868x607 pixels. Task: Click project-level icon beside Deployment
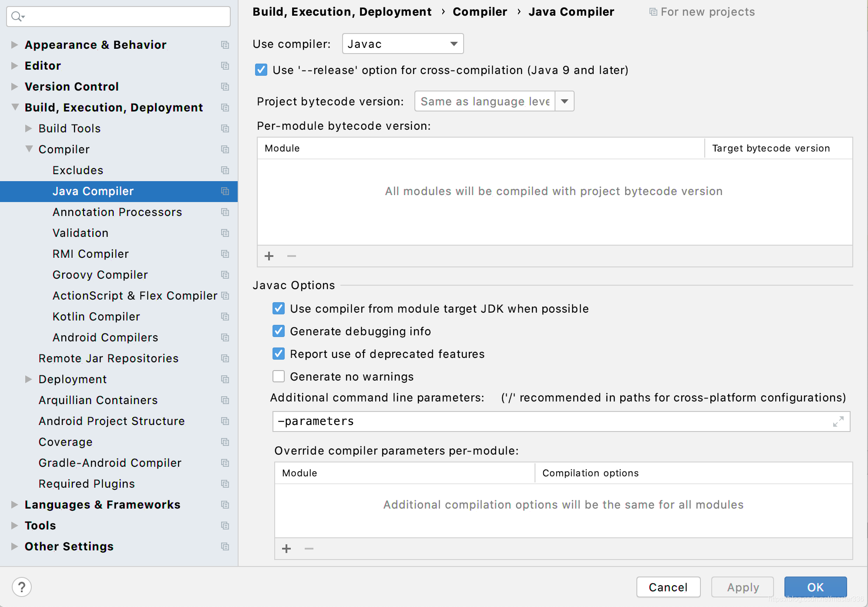(x=225, y=379)
